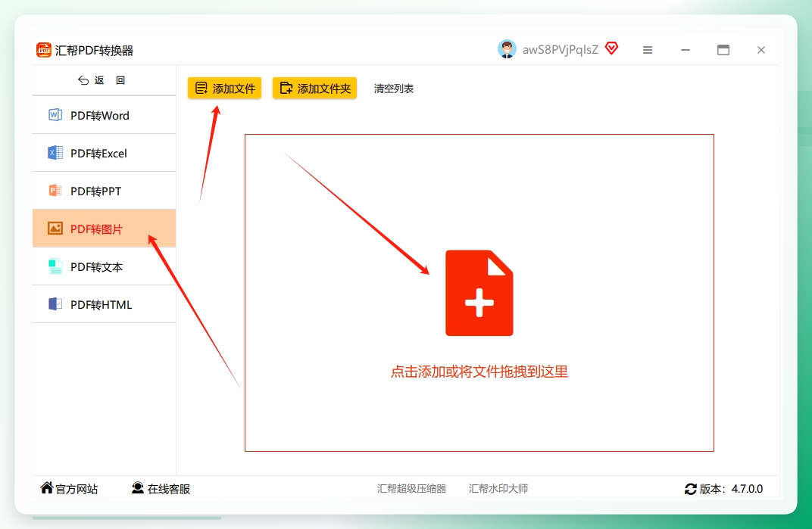The height and width of the screenshot is (529, 812).
Task: Click the 版本: 4.7.0.0 text
Action: point(731,489)
